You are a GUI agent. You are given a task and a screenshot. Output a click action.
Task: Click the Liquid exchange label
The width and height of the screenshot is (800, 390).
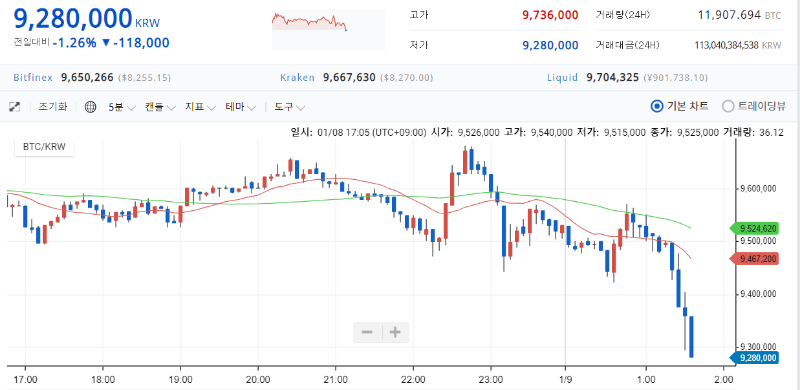tap(562, 78)
